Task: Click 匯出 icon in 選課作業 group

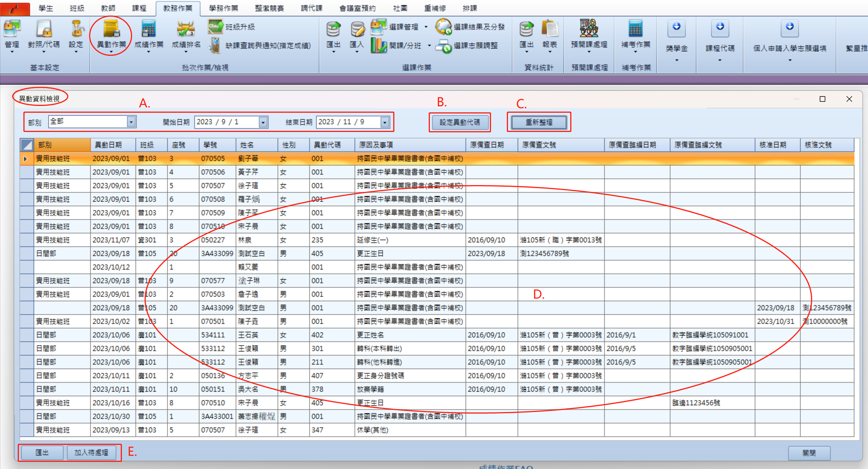Action: tap(334, 29)
